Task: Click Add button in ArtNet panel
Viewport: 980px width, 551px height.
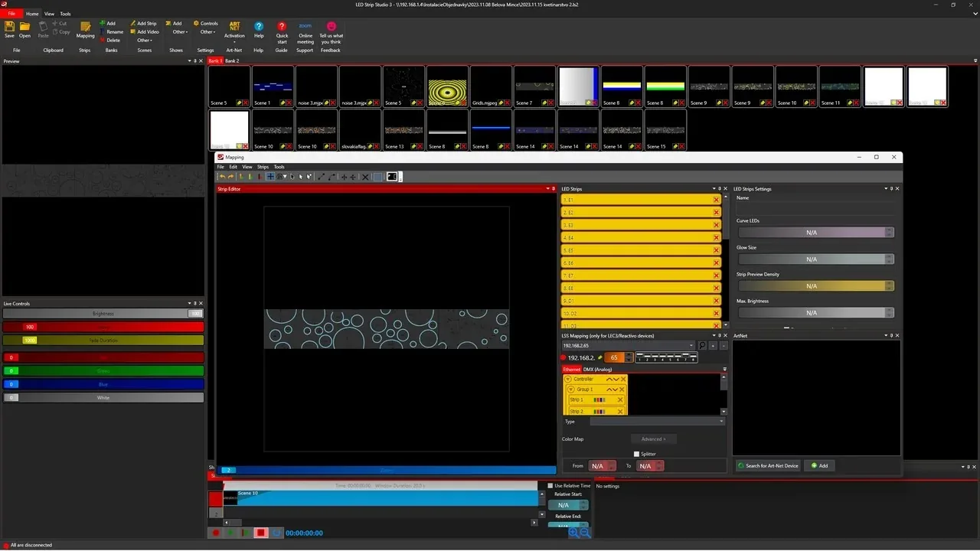Action: coord(819,465)
